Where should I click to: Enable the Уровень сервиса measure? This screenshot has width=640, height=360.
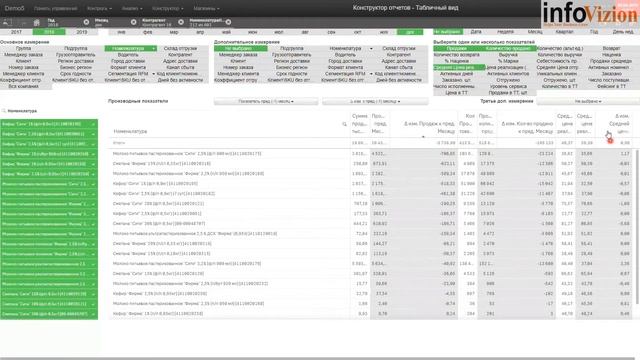point(508,87)
